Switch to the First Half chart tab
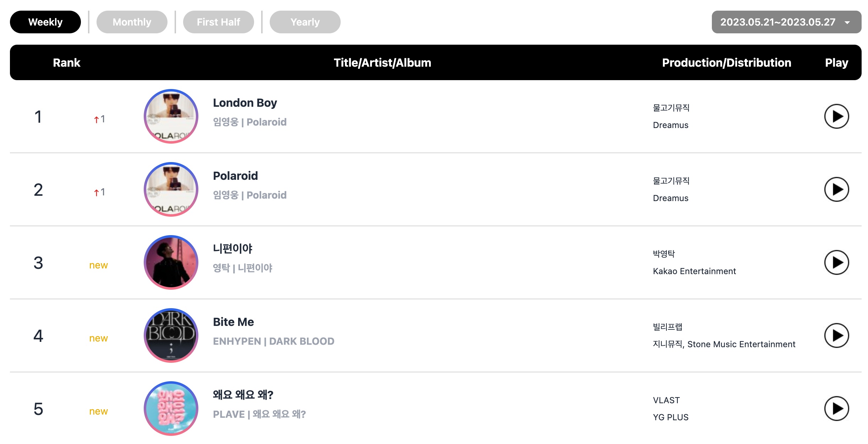Viewport: 868px width, 444px height. coord(219,22)
